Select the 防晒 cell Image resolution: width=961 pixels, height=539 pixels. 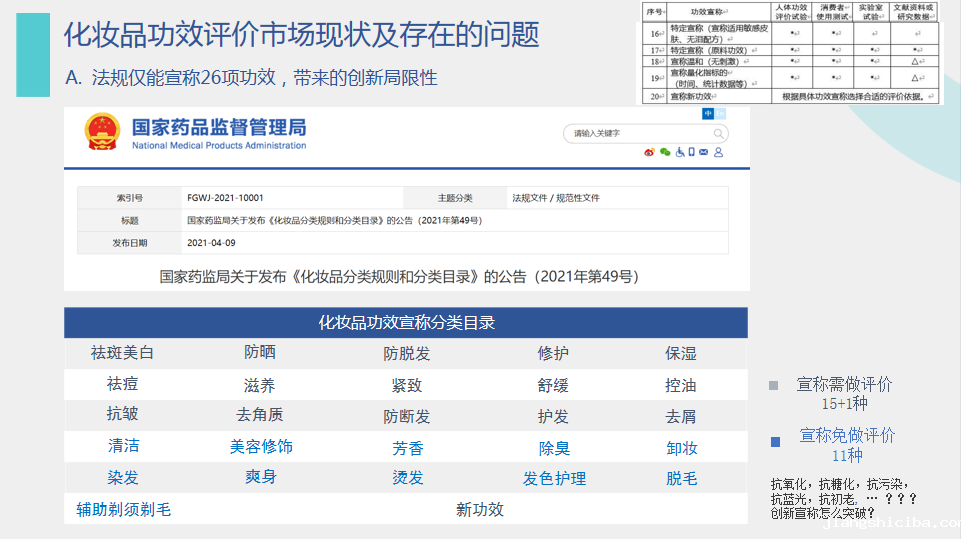pyautogui.click(x=260, y=352)
